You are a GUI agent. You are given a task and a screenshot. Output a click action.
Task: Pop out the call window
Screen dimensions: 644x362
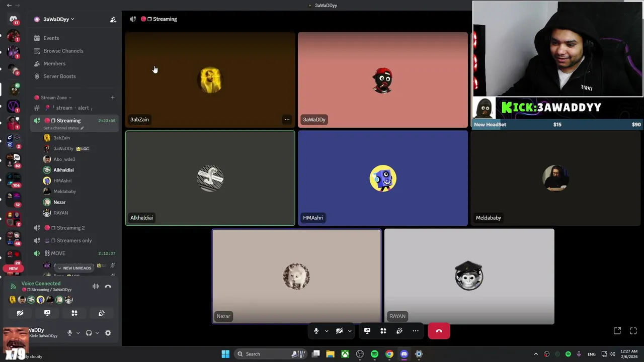pos(617,331)
